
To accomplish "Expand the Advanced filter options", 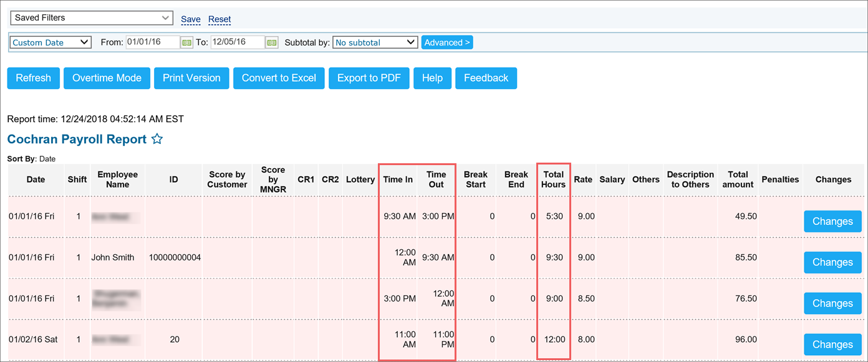I will pyautogui.click(x=447, y=42).
